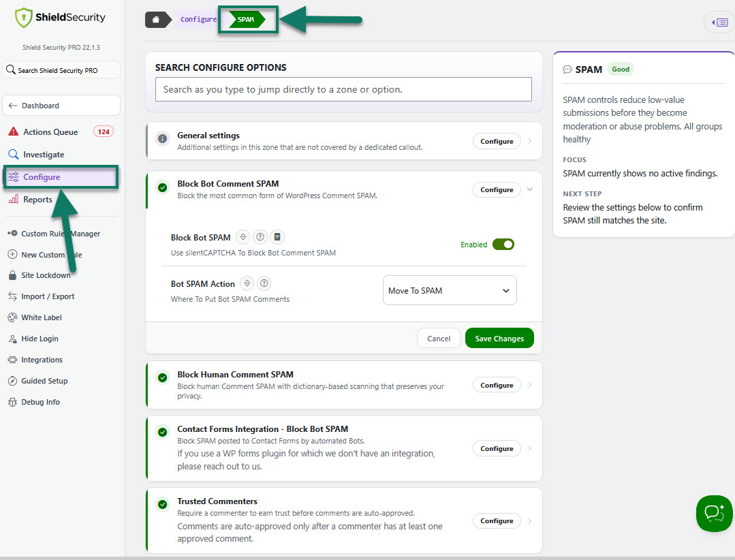735x560 pixels.
Task: Click the Integrations puzzle icon
Action: point(12,360)
